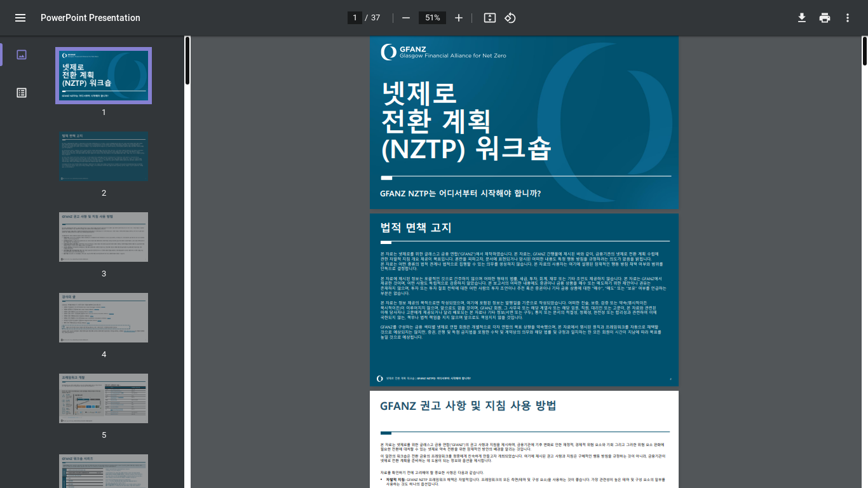Rotate the document counterclockwise

point(510,18)
